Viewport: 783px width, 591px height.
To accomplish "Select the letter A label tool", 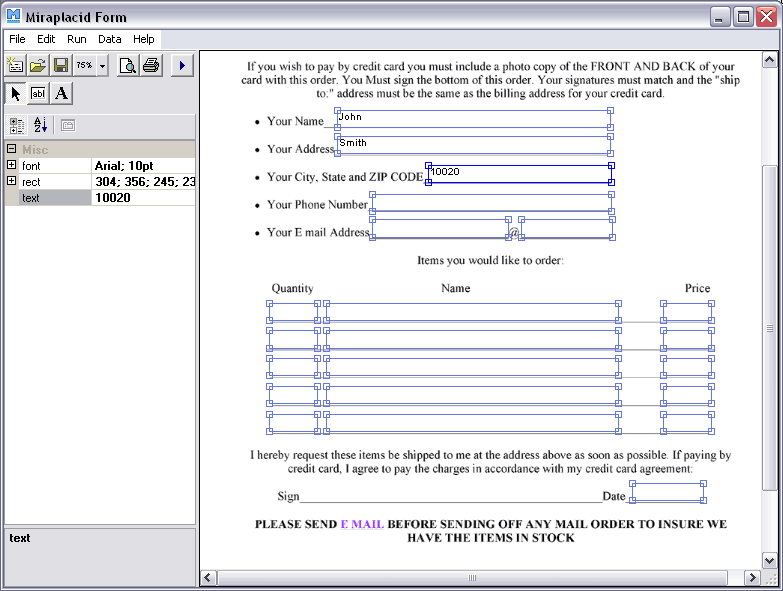I will point(62,93).
